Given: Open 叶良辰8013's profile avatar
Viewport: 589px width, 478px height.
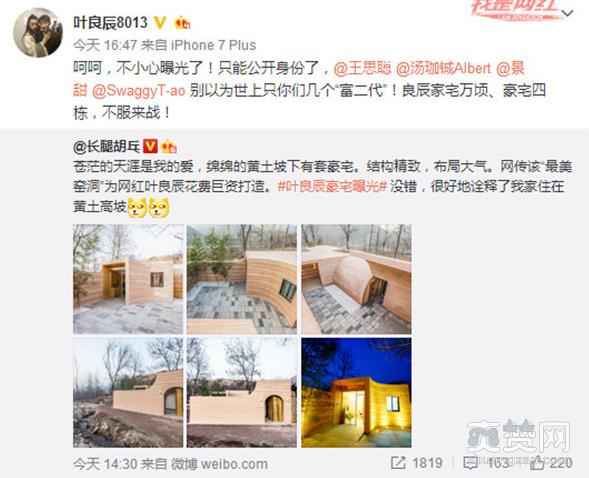Looking at the screenshot, I should coord(38,33).
